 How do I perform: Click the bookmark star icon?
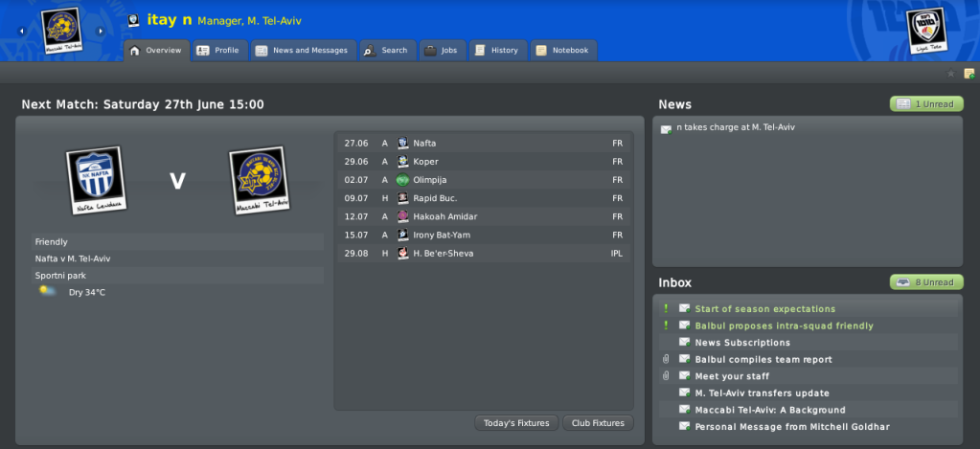(x=950, y=74)
